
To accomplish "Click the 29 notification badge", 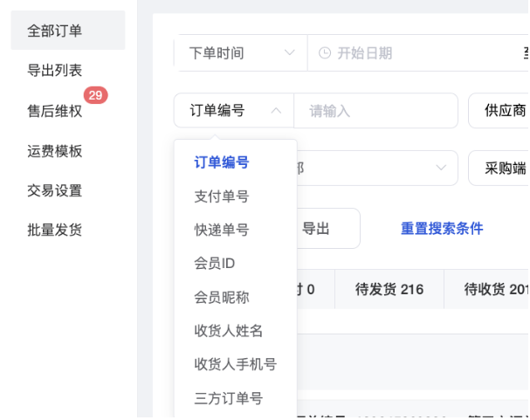I will [x=95, y=95].
